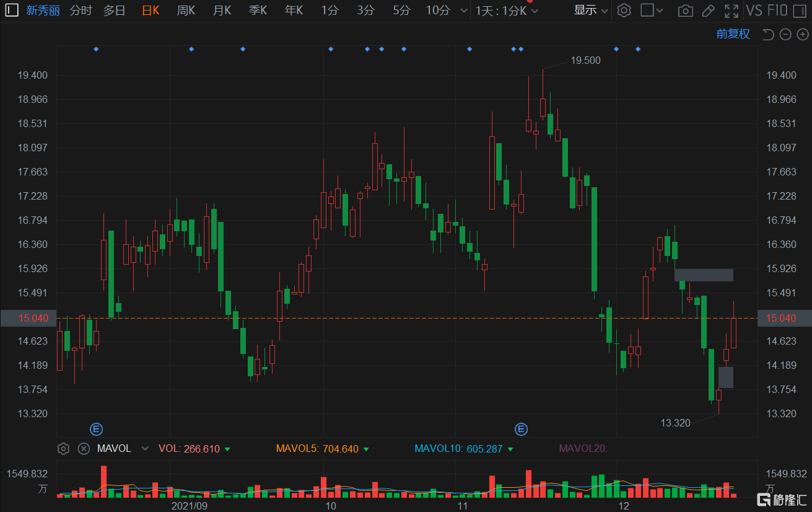This screenshot has width=812, height=512.
Task: Expand the 显示 display dropdown
Action: point(591,11)
